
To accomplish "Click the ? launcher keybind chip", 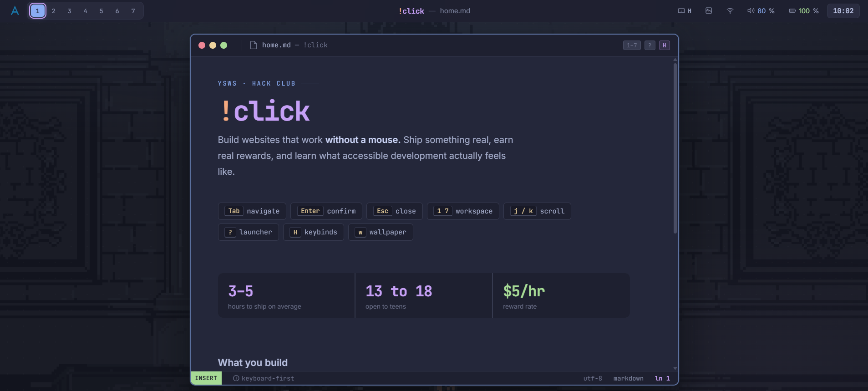I will (249, 232).
